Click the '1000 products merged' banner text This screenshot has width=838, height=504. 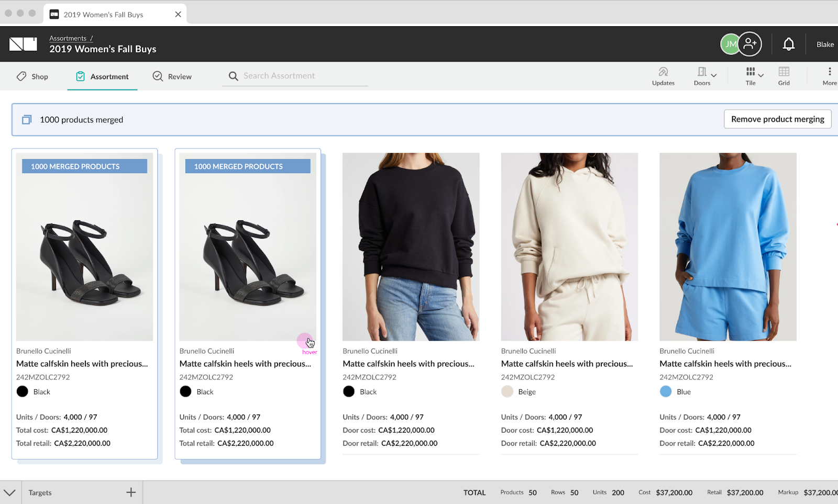point(82,120)
